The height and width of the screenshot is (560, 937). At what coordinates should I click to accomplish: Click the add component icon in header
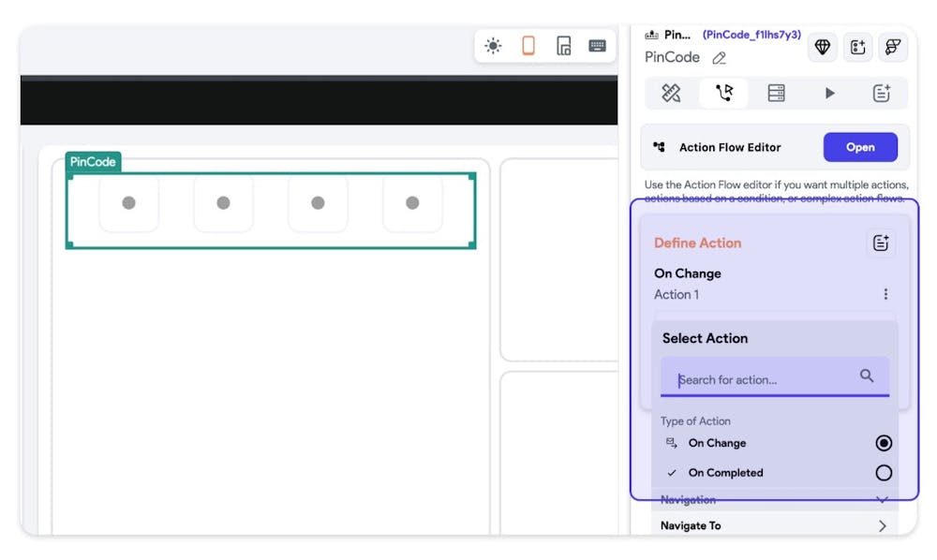(857, 47)
